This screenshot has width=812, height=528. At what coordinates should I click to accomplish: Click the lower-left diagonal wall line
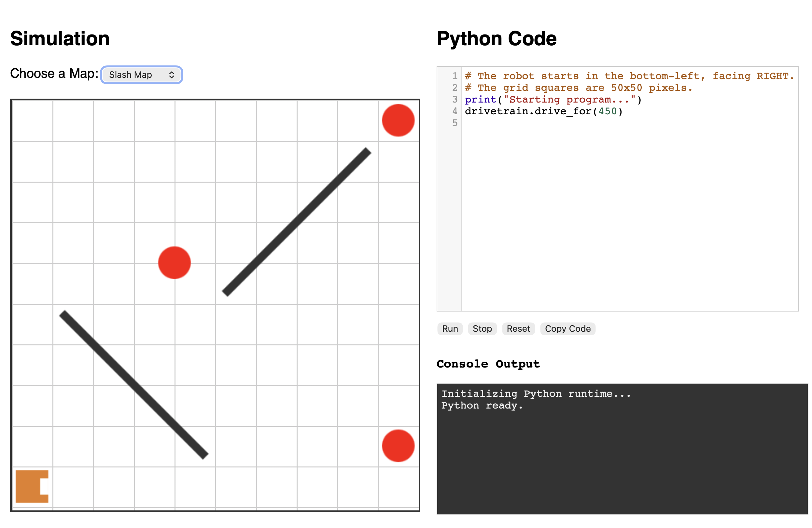134,385
